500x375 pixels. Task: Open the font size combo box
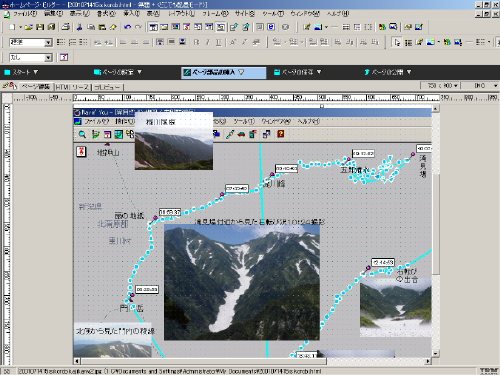31,58
